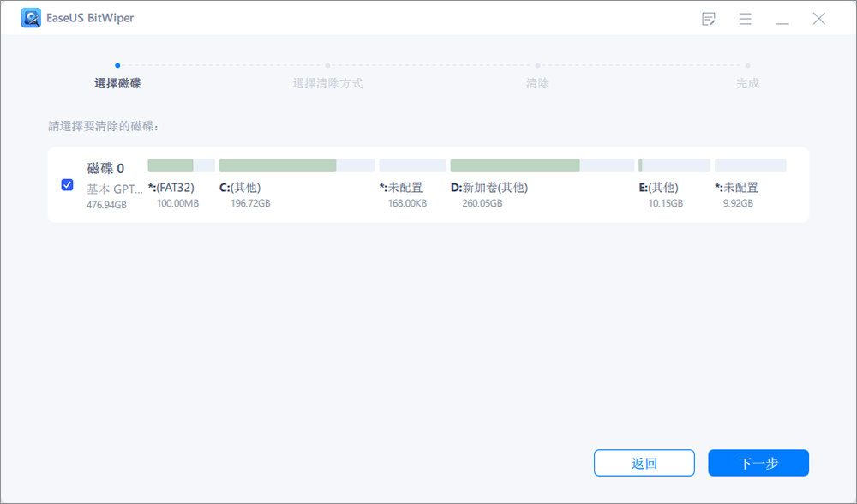Select the 清除 step label
This screenshot has height=504, width=857.
click(x=537, y=83)
